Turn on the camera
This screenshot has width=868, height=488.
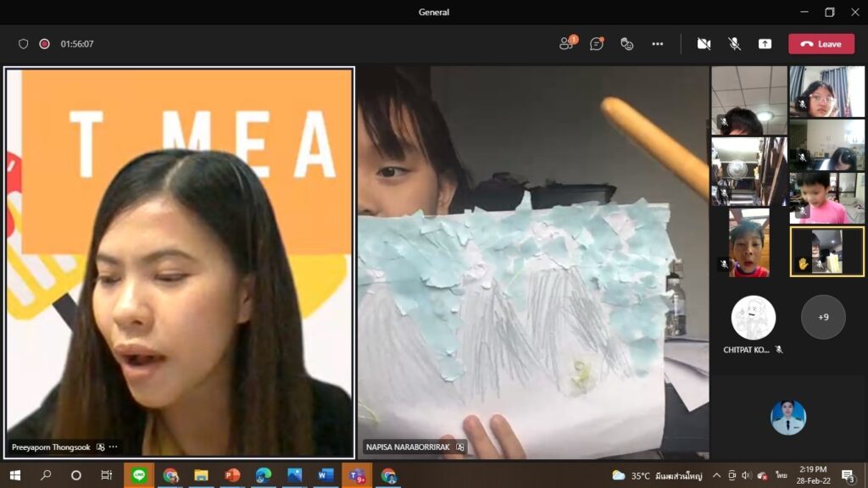[x=704, y=44]
